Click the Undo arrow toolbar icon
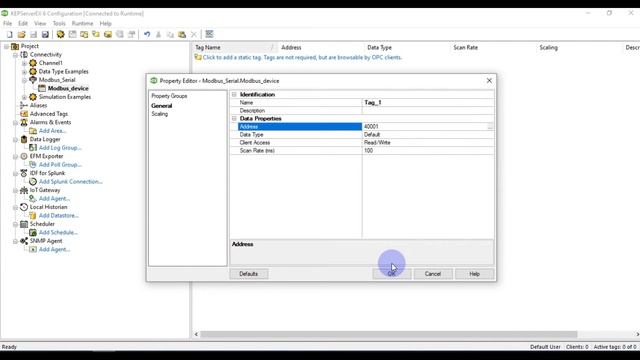Screen dimensions: 640x360 [x=147, y=34]
